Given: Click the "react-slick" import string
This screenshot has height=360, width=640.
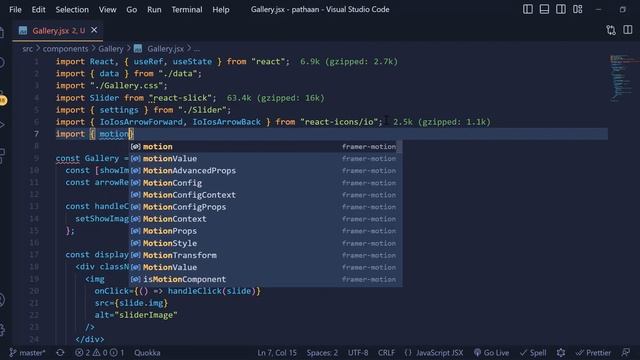Looking at the screenshot, I should (x=181, y=98).
